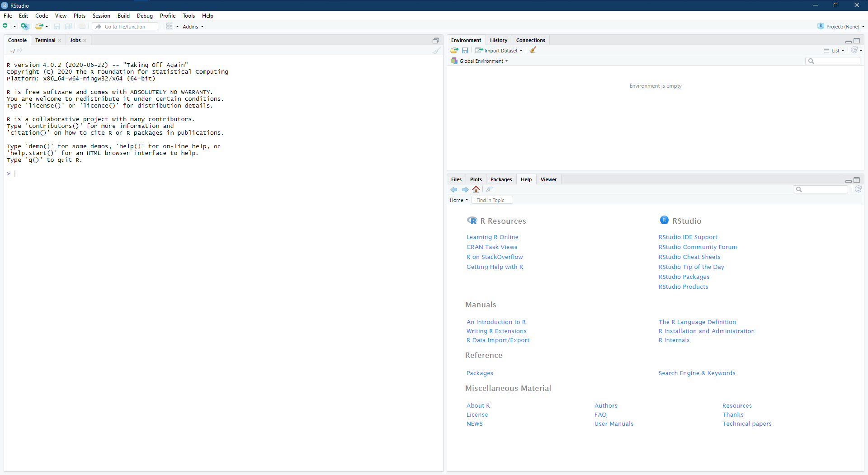Screen dimensions: 868x475
Task: Click the view working directory arrow icon
Action: (20, 50)
